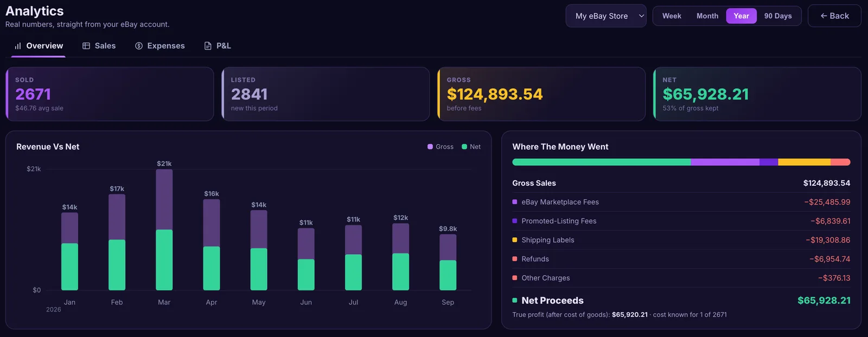
Task: Click the Apr $16k bar
Action: (x=212, y=245)
